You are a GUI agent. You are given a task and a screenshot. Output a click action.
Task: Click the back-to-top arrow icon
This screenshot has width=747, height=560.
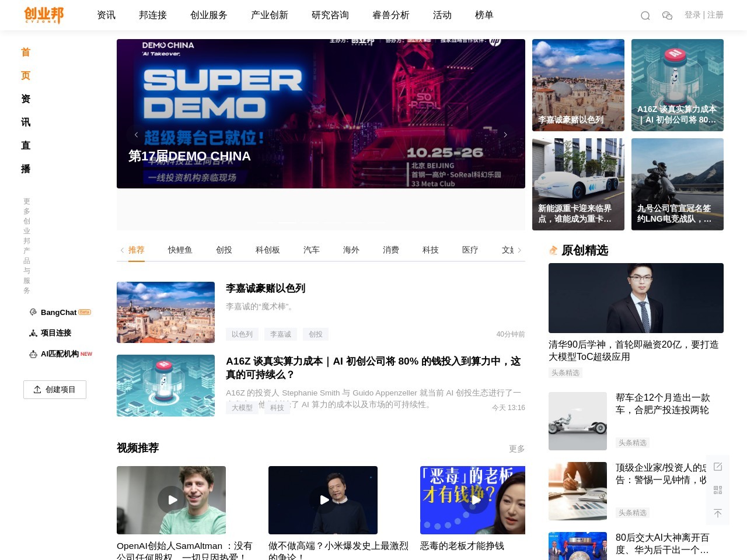click(718, 513)
